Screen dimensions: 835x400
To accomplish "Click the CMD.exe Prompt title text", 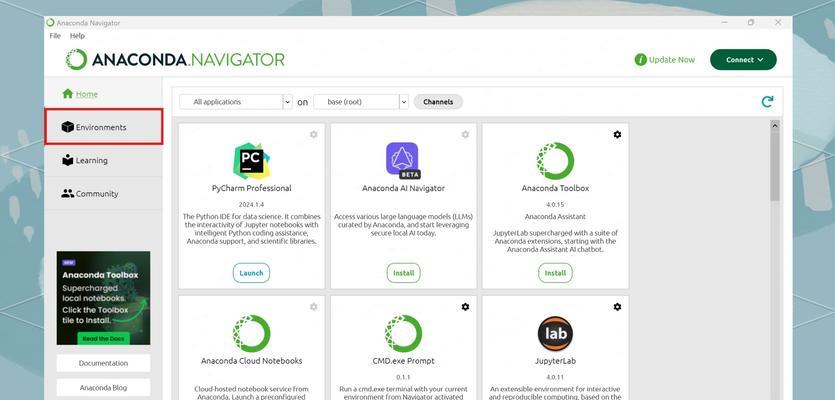I will 403,361.
